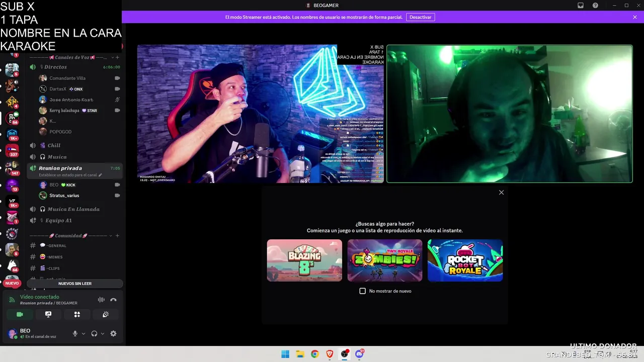
Task: Select user Comandante Villa in Directos
Action: (79, 78)
